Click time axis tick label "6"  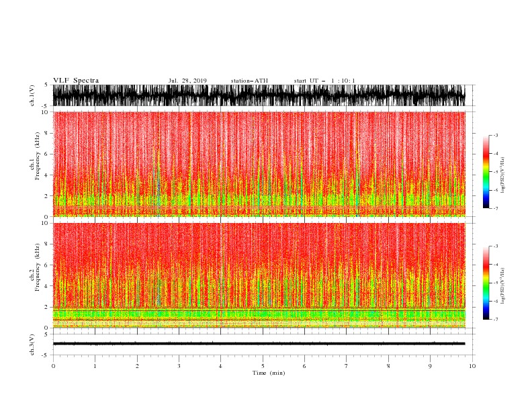pos(304,366)
